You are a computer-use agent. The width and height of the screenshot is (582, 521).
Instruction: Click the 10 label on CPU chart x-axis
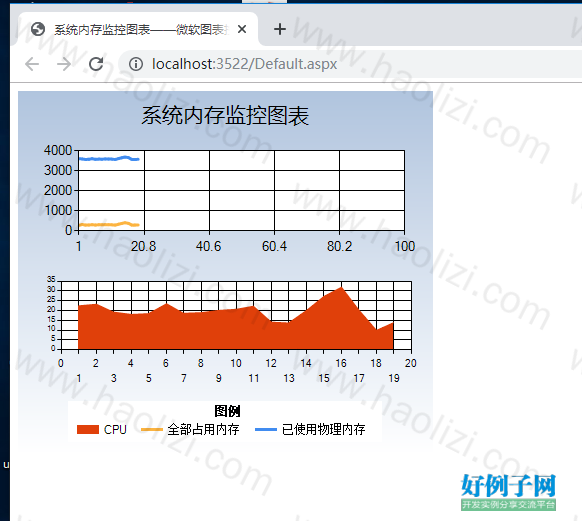coord(236,363)
